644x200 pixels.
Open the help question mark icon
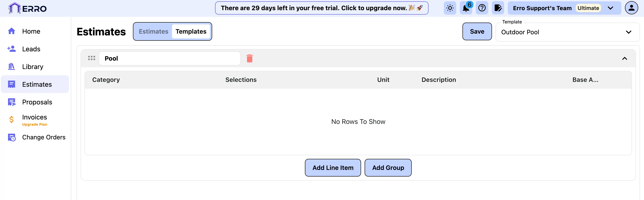click(x=482, y=8)
